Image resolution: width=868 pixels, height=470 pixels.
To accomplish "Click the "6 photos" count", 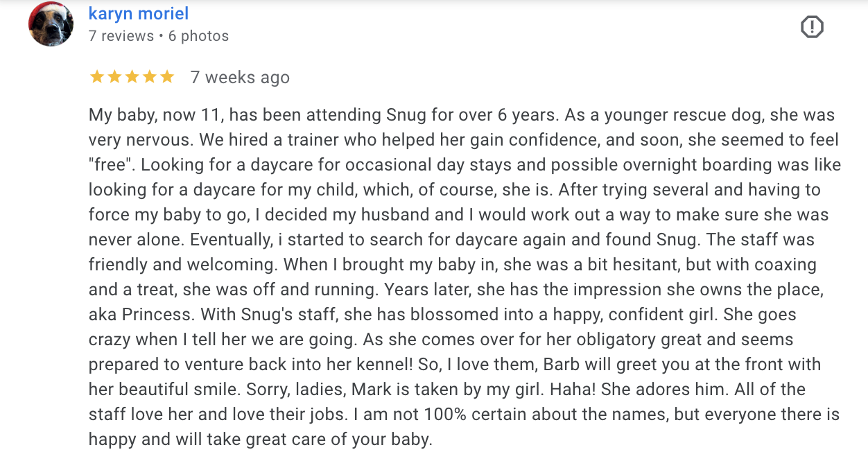I will 198,36.
